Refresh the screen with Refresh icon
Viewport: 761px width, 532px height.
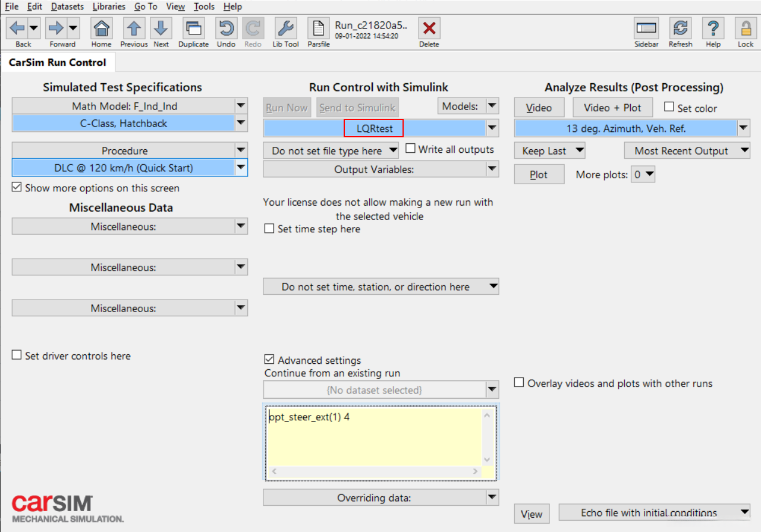680,28
